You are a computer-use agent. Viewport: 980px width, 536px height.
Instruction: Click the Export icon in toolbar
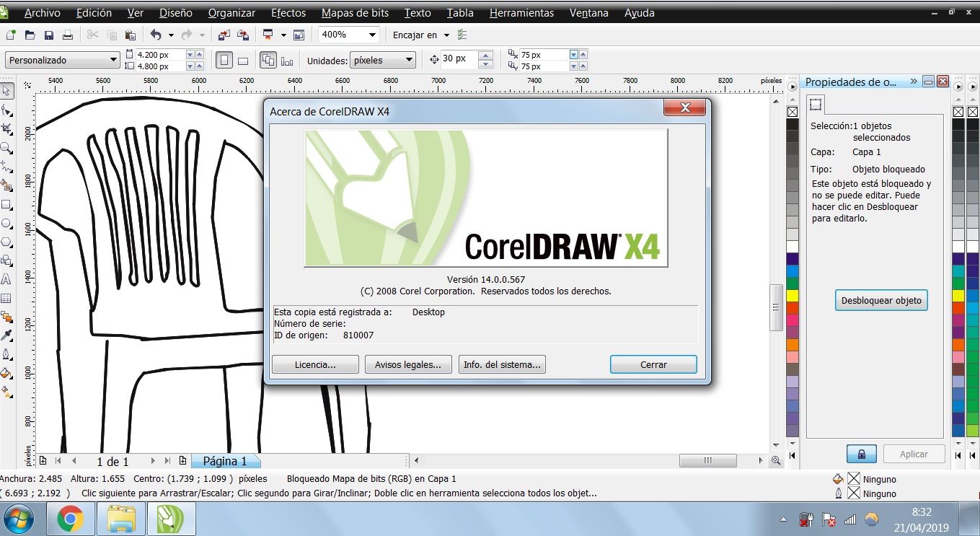tap(243, 35)
